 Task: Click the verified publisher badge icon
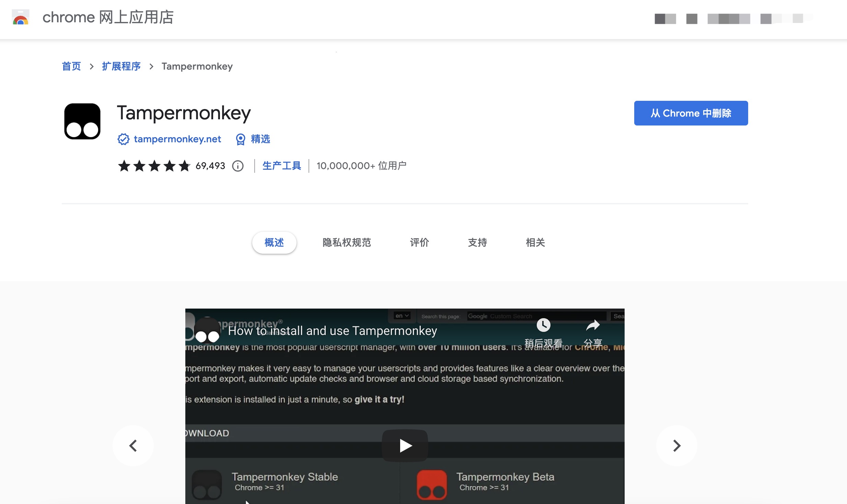[x=123, y=139]
